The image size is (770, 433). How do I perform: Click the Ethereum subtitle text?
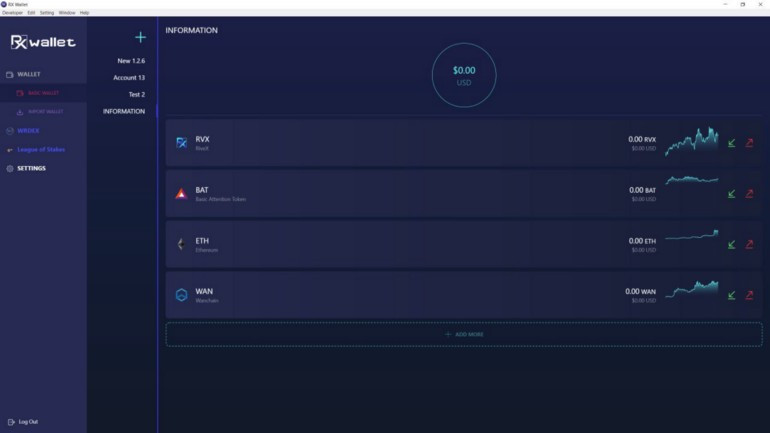click(x=206, y=250)
